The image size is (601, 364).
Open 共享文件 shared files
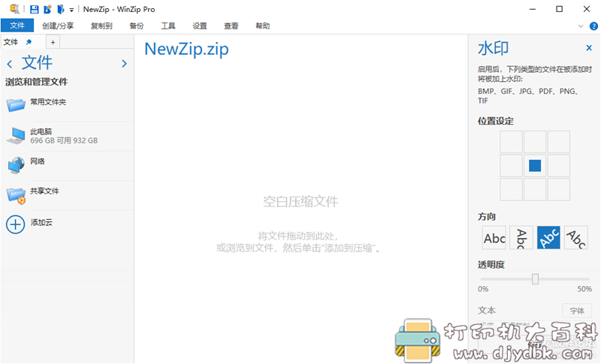(67, 195)
